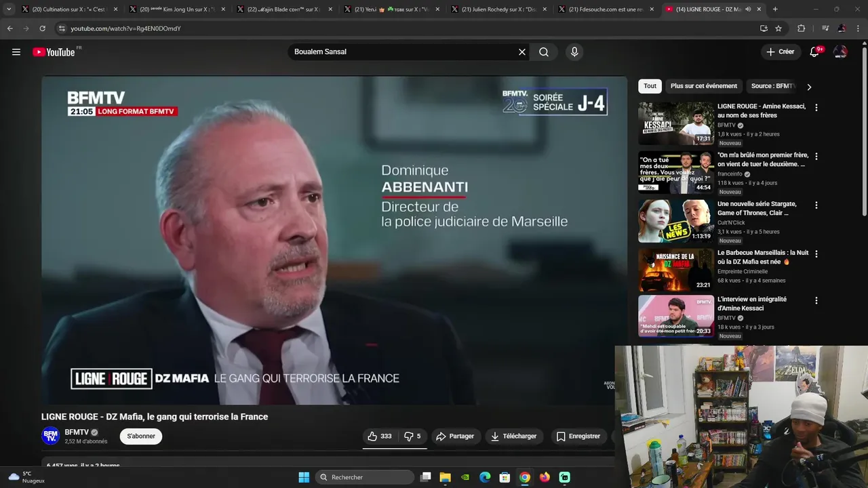Click the S'abonner subscribe button
Image resolution: width=868 pixels, height=488 pixels.
141,436
